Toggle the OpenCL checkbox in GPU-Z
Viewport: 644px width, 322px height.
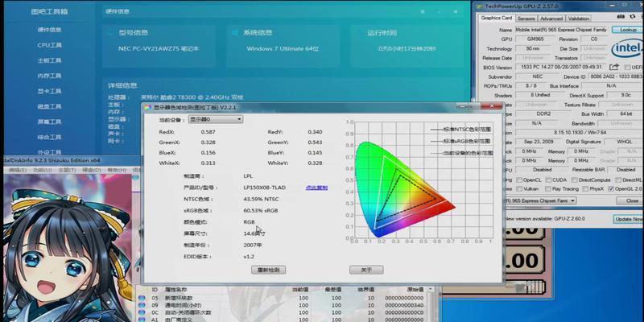(x=519, y=180)
